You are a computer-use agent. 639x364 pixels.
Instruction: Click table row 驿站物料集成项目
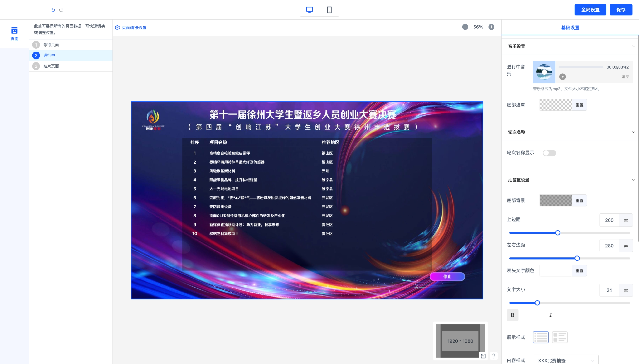[307, 233]
